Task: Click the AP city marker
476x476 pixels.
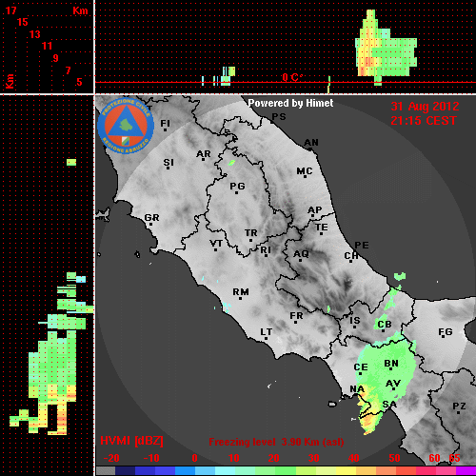Action: point(313,216)
